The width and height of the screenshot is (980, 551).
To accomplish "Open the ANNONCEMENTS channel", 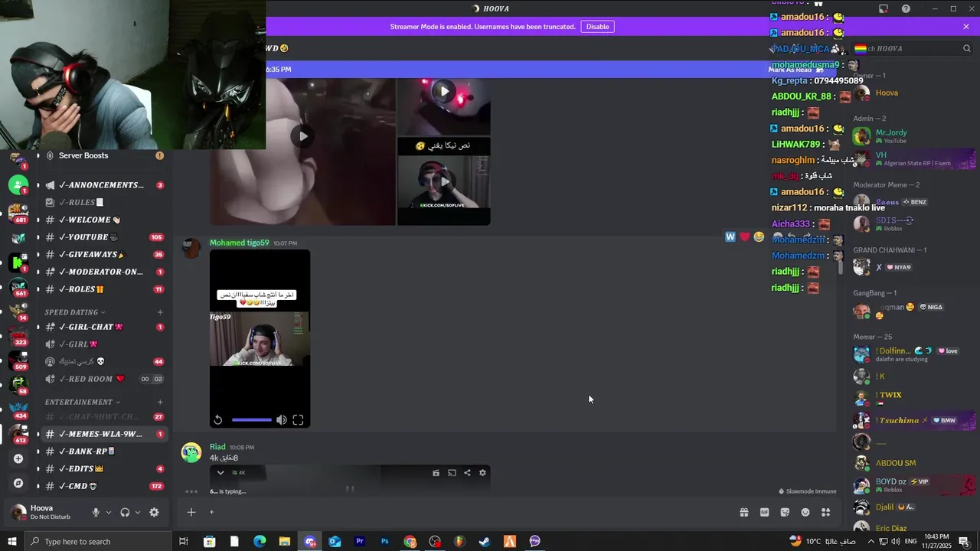I will click(102, 185).
